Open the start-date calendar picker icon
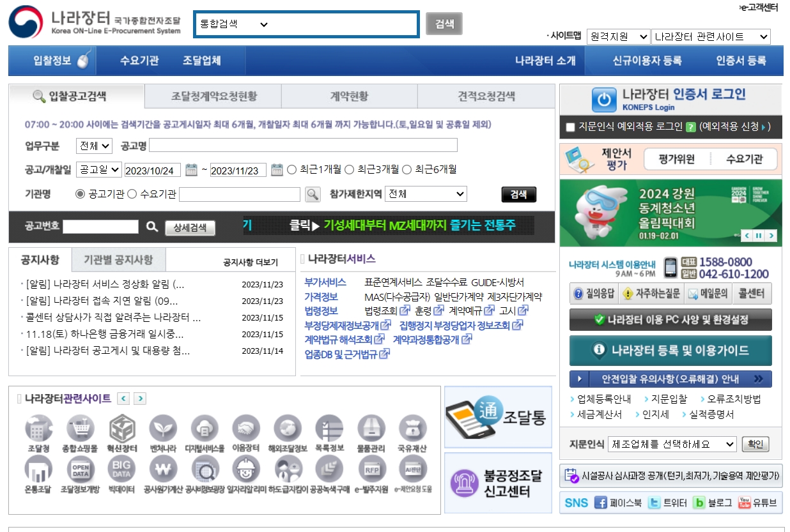Image resolution: width=790 pixels, height=532 pixels. coord(191,170)
